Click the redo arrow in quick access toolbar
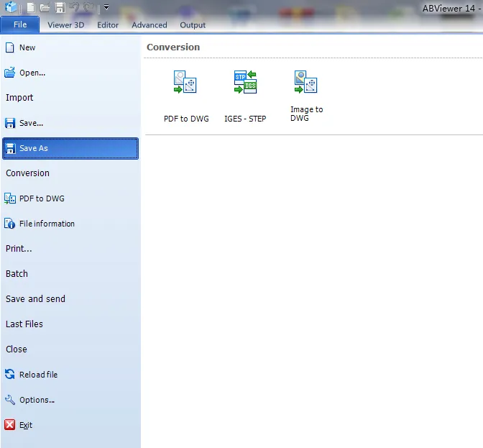The width and height of the screenshot is (483, 448). click(89, 8)
